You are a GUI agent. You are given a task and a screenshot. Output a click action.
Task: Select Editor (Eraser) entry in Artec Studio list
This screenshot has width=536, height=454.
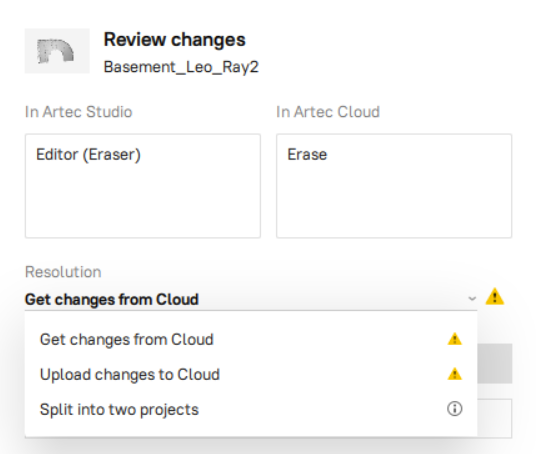pyautogui.click(x=89, y=155)
